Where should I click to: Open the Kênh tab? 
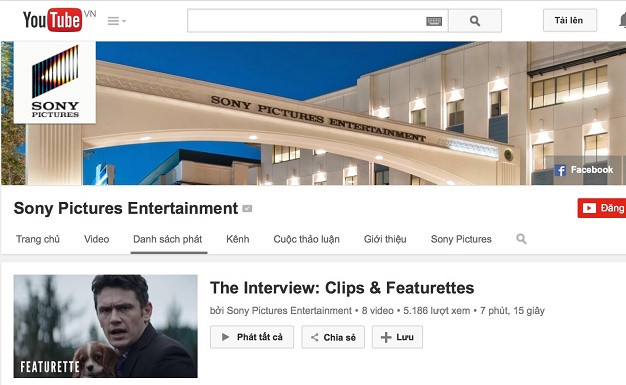238,239
